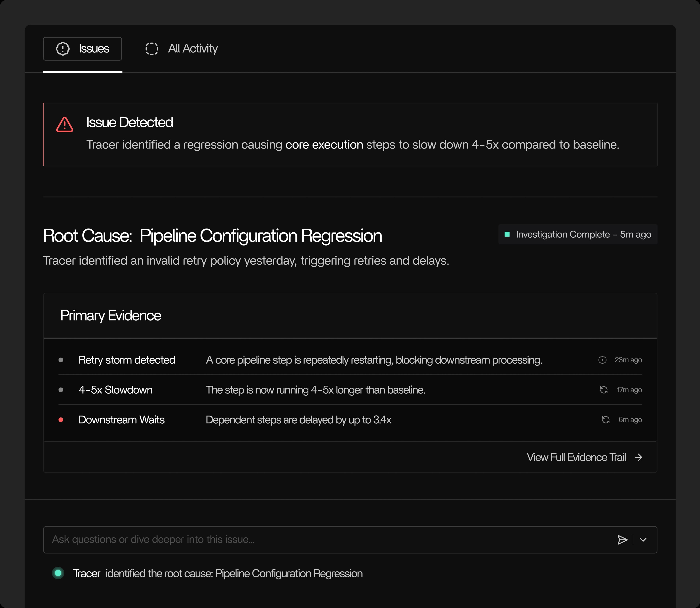
Task: Select the 4-5x Slowdown evidence row
Action: [115, 390]
